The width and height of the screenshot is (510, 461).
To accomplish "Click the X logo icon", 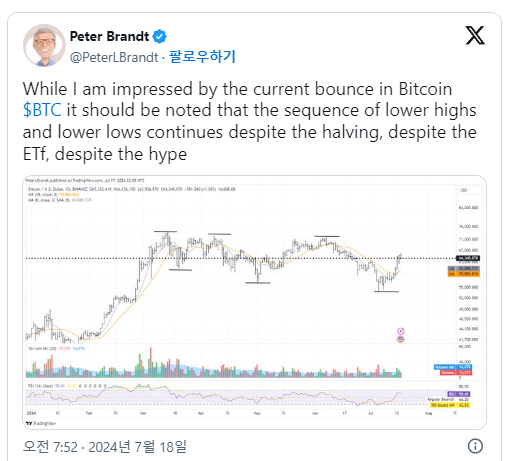I will pos(475,35).
